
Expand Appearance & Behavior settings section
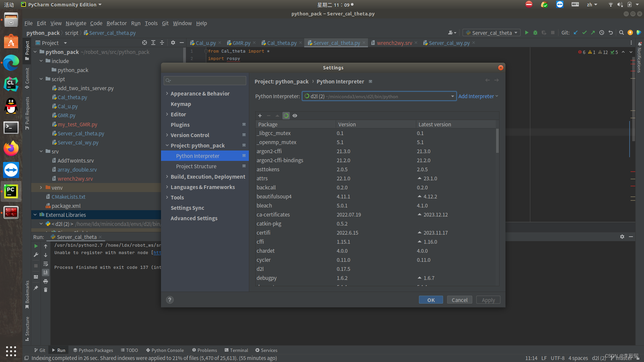point(167,94)
